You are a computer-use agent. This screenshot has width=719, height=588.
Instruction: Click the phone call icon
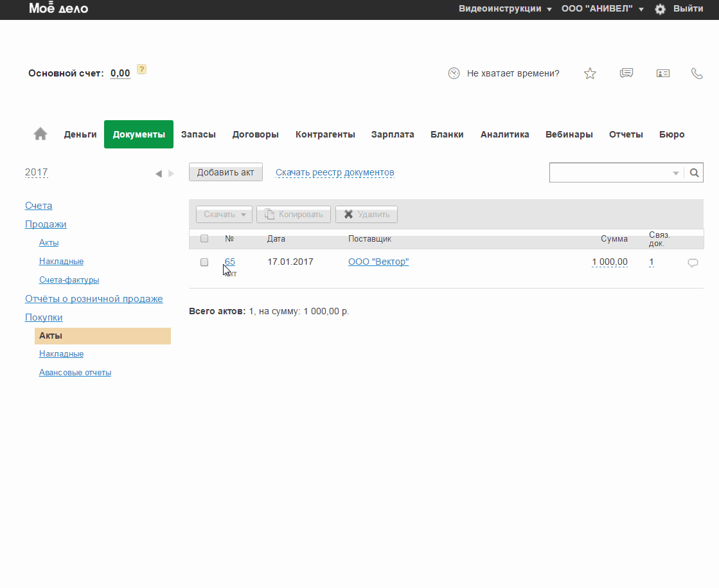[697, 73]
